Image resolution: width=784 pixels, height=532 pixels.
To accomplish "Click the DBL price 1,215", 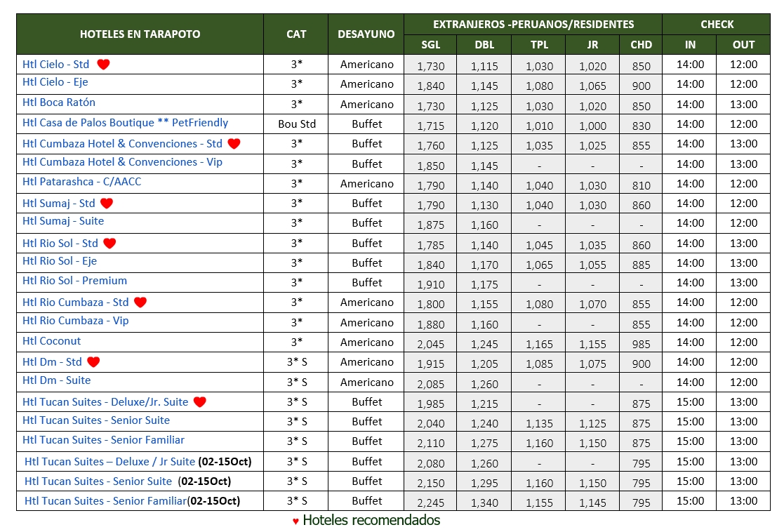I will point(484,404).
